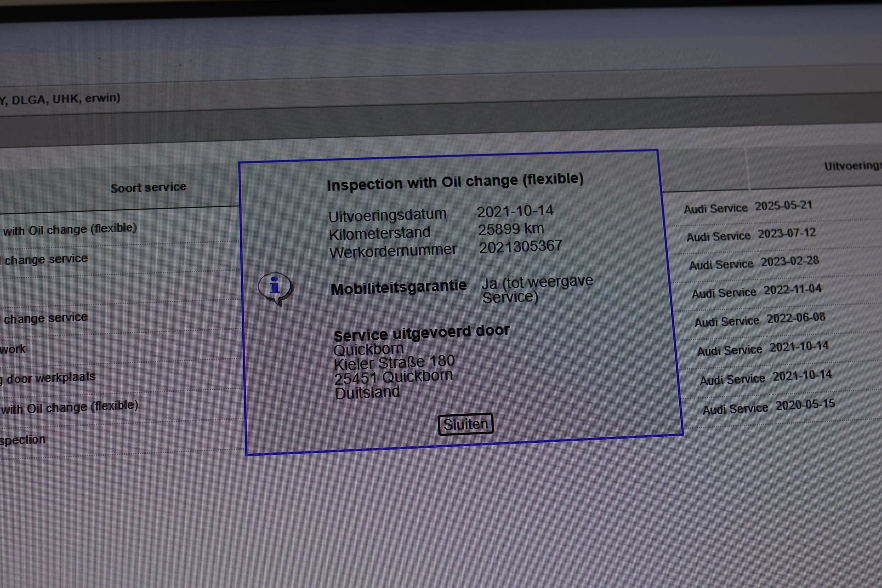Click the Mobiliteitsgarantie label
The height and width of the screenshot is (588, 882).
(x=398, y=288)
